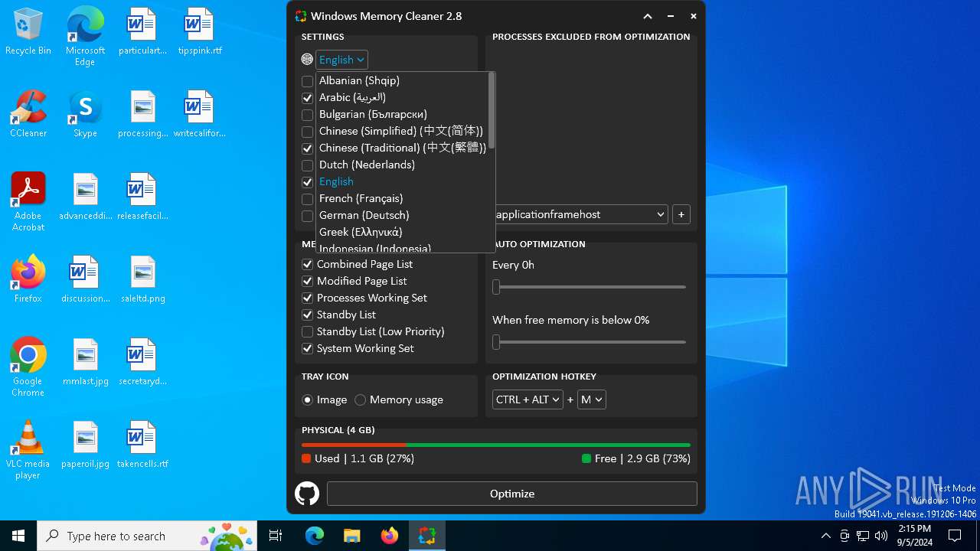Screen dimensions: 980x551
Task: Select tipspink.rtf file on desktop
Action: point(200,31)
